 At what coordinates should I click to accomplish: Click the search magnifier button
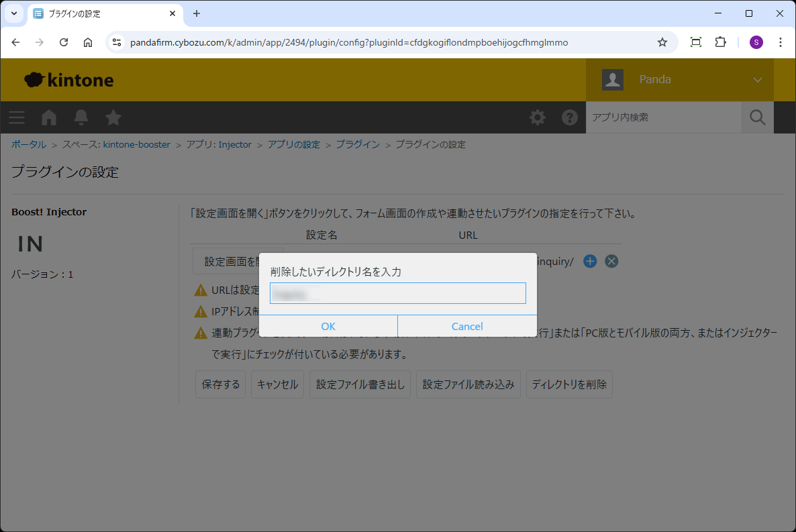coord(757,117)
